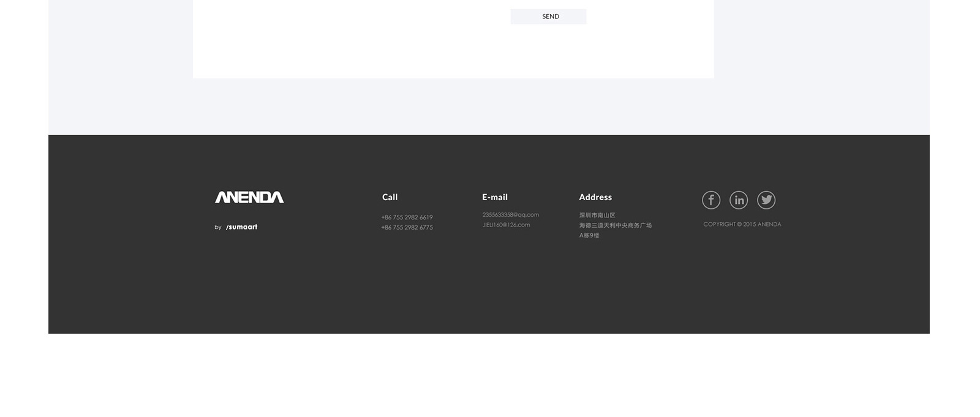
Task: Select the Call heading
Action: click(390, 197)
